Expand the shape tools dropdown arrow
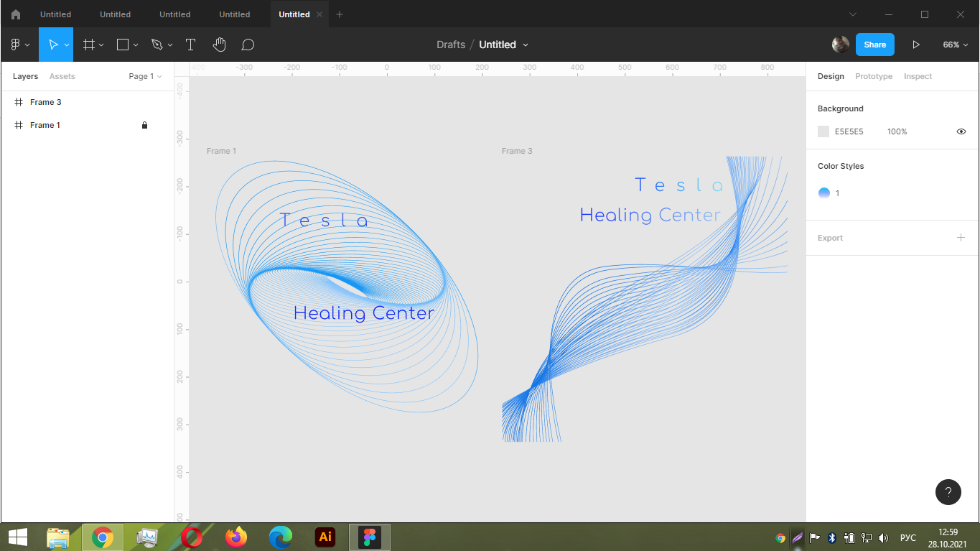 (136, 45)
